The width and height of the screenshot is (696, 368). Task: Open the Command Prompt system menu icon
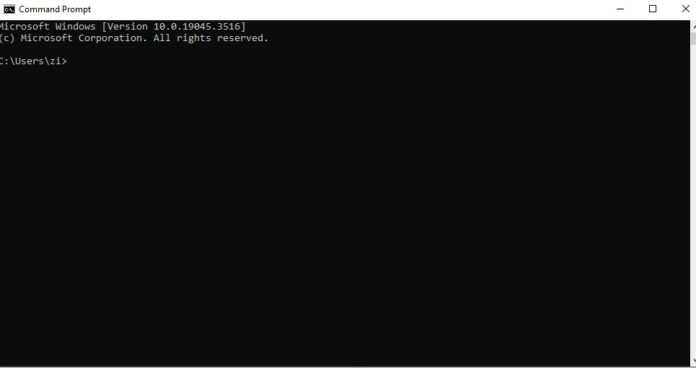(9, 9)
